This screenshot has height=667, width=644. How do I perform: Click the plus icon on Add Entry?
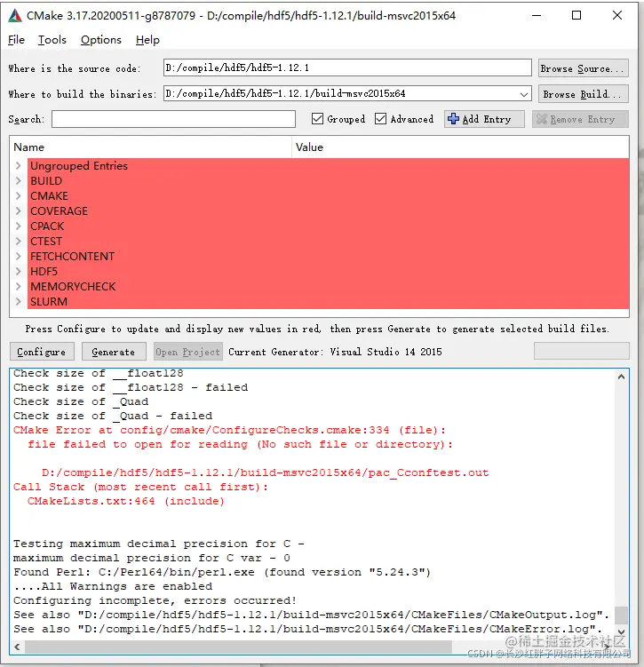[453, 119]
